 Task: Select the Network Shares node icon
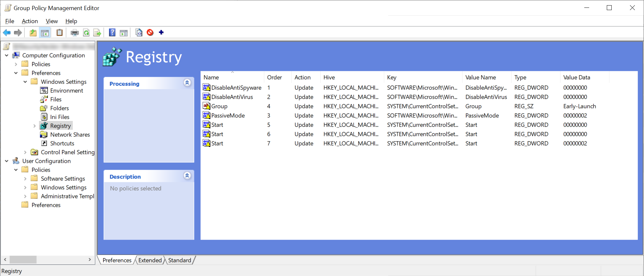coord(44,134)
